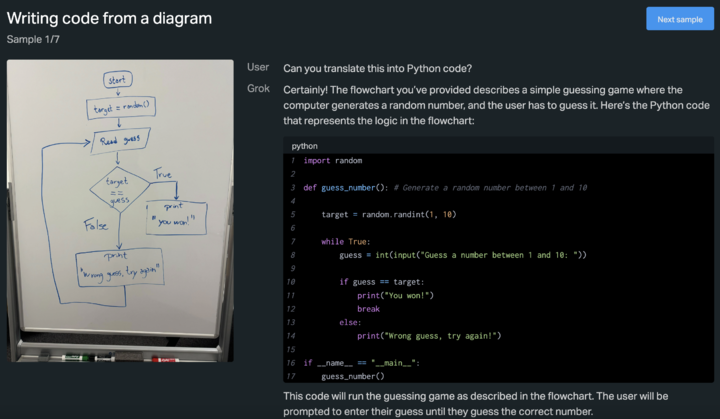Select the 'Sample 1/7' counter text
The image size is (720, 419).
tap(33, 40)
